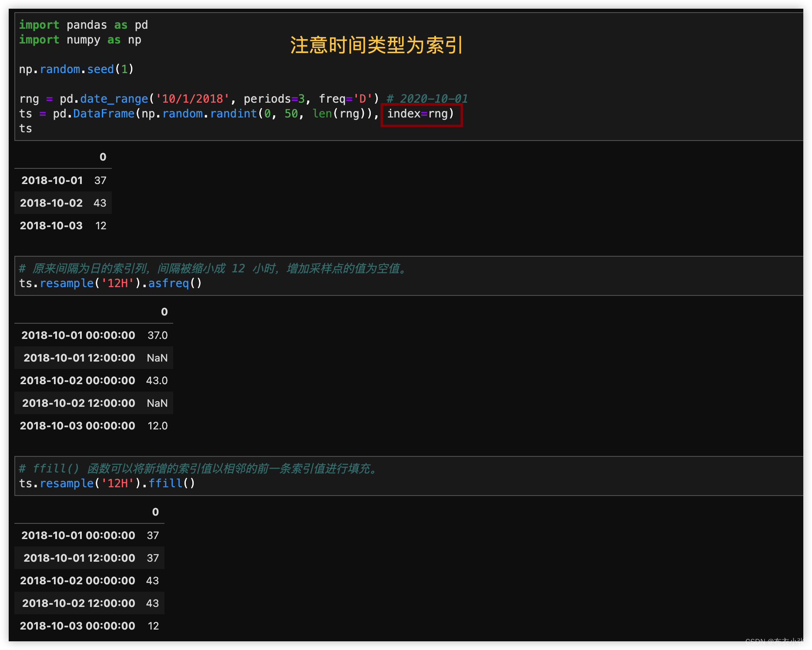
Task: Click value 37 in first output table
Action: (101, 180)
